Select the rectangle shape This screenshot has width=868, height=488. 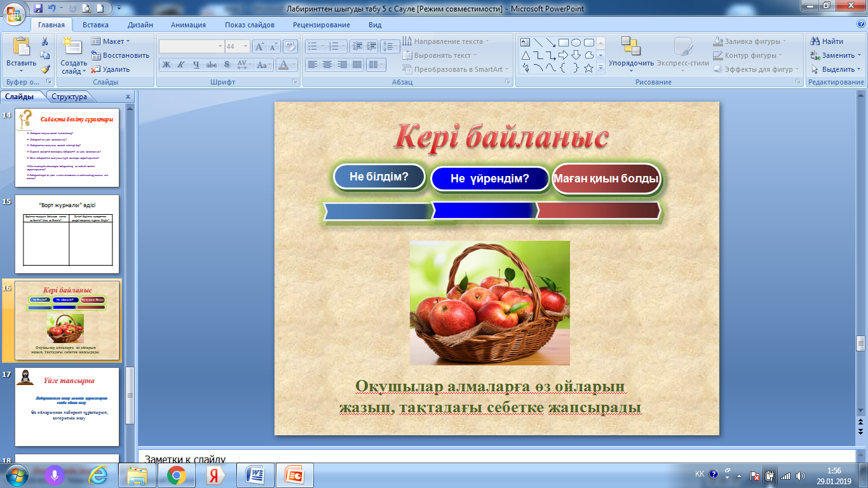click(563, 43)
